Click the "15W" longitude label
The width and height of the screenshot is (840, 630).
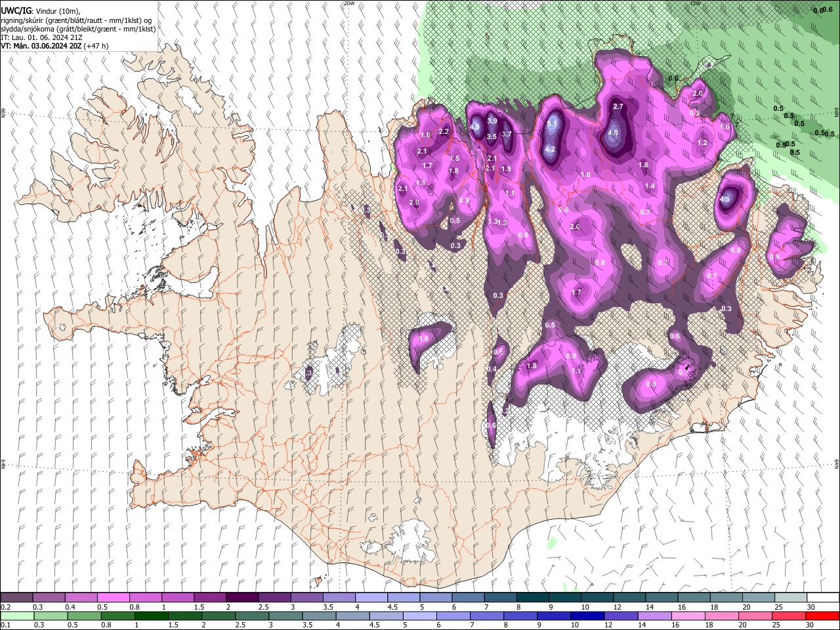pyautogui.click(x=695, y=3)
